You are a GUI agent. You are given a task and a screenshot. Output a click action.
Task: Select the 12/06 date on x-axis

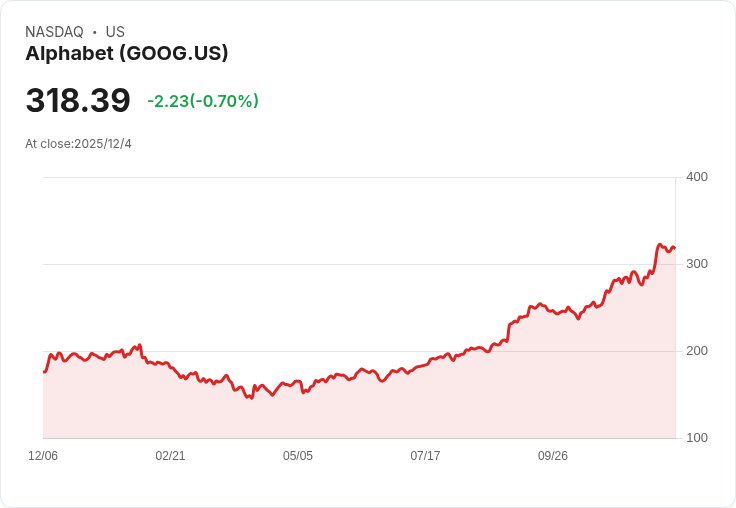point(43,456)
